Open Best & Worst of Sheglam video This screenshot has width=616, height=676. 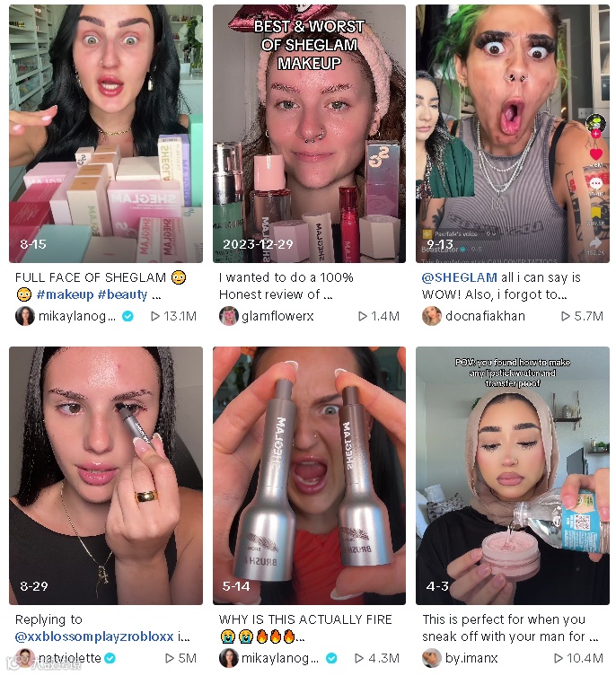[x=309, y=134]
